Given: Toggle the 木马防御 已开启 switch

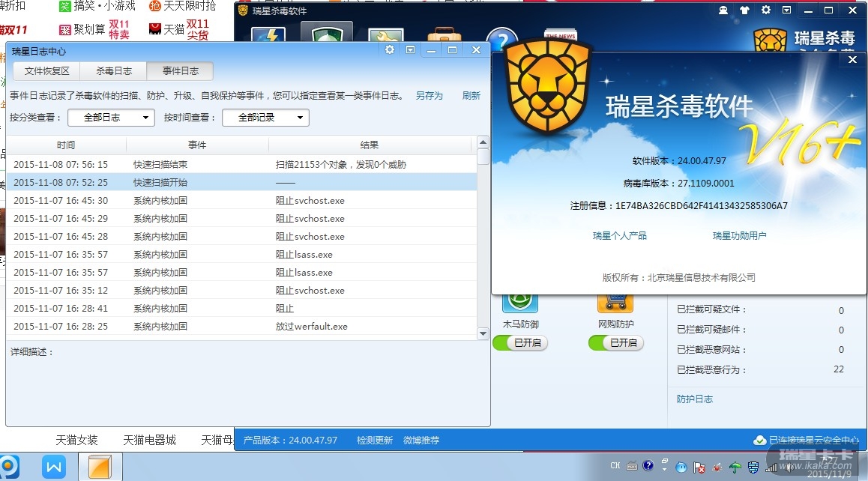Looking at the screenshot, I should 520,342.
